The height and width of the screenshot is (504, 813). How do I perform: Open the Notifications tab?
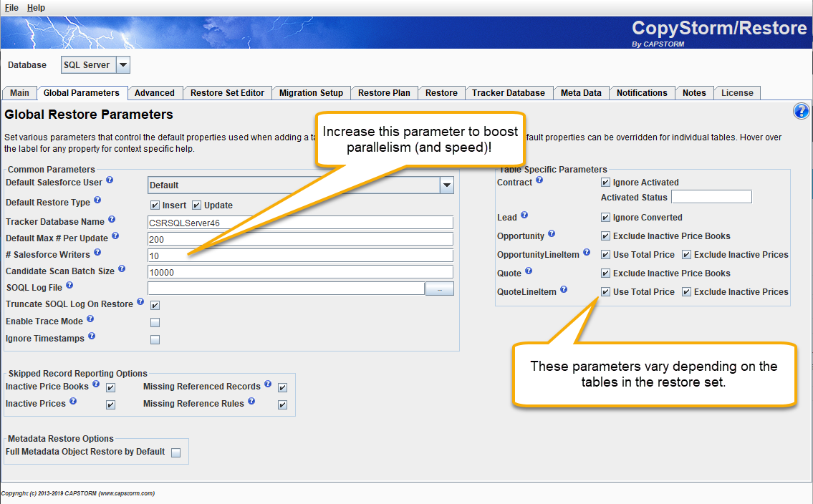642,93
